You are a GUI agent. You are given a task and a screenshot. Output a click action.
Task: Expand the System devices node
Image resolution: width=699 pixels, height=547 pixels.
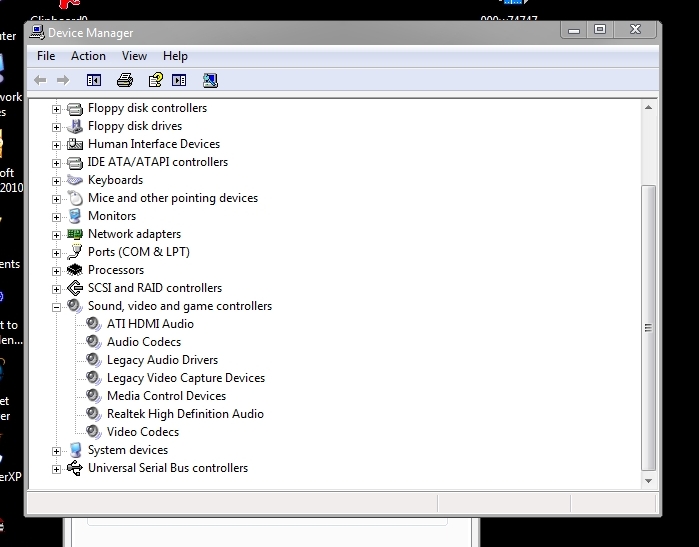click(56, 451)
